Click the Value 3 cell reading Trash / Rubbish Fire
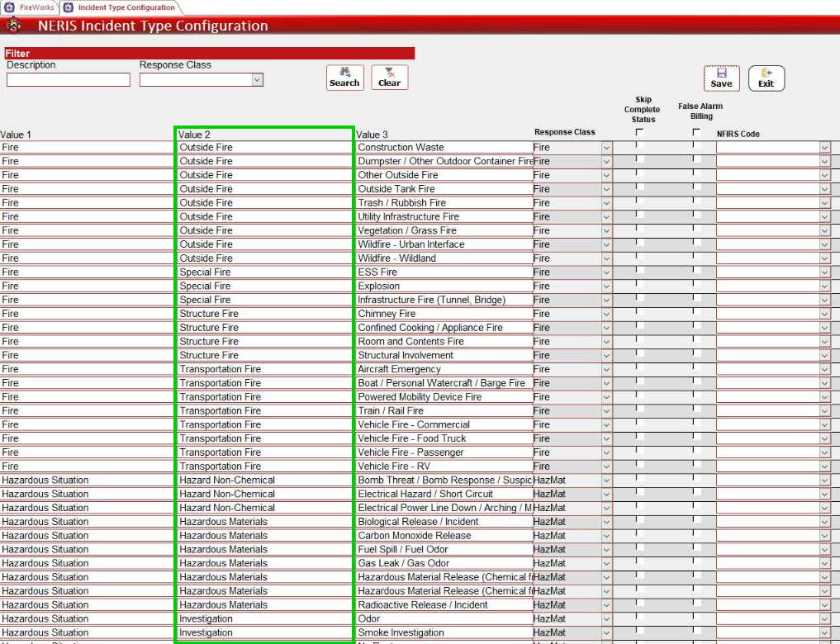The width and height of the screenshot is (840, 644). pos(443,203)
